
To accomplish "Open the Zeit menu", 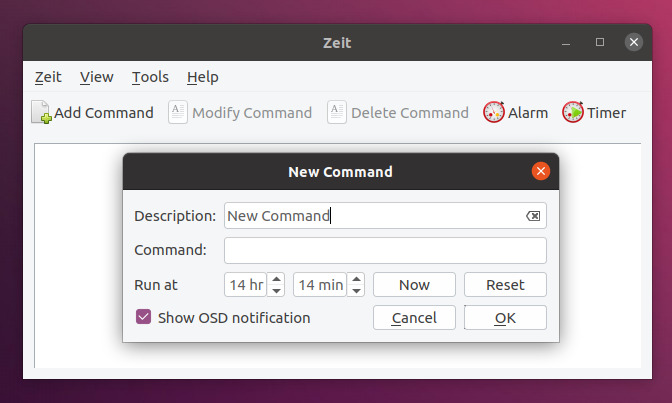I will pos(48,77).
